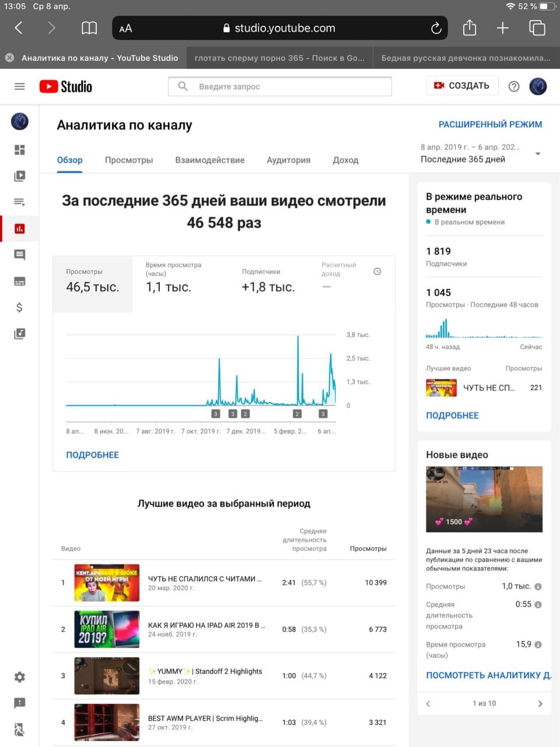Open Creator Studio Classic exit icon

point(20,729)
